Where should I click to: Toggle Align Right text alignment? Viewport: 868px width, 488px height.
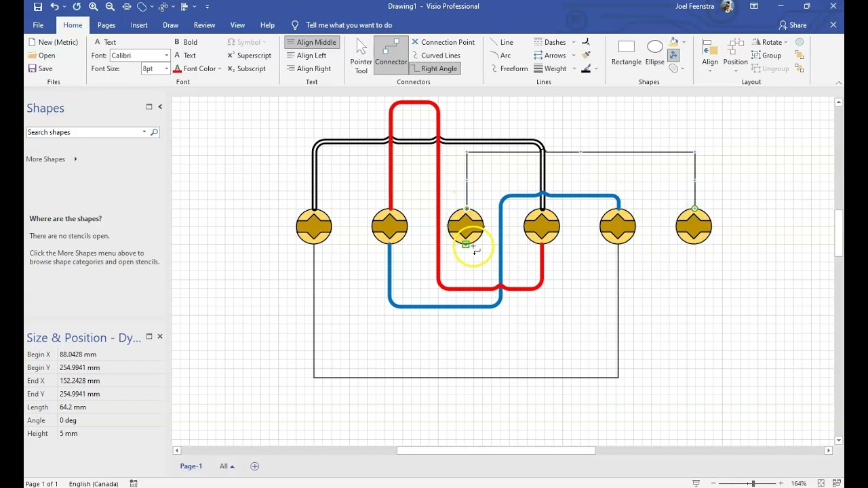[x=309, y=68]
